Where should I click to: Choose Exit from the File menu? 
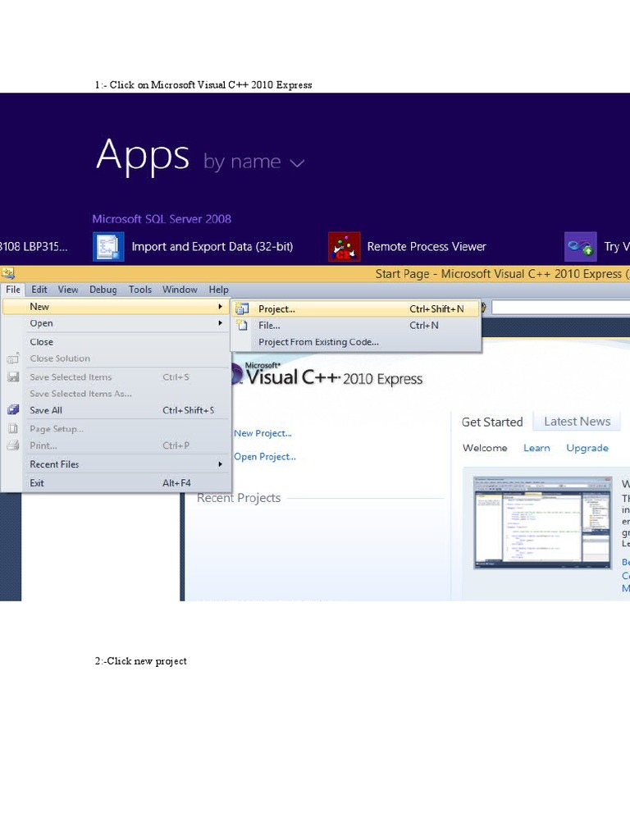tap(116, 482)
